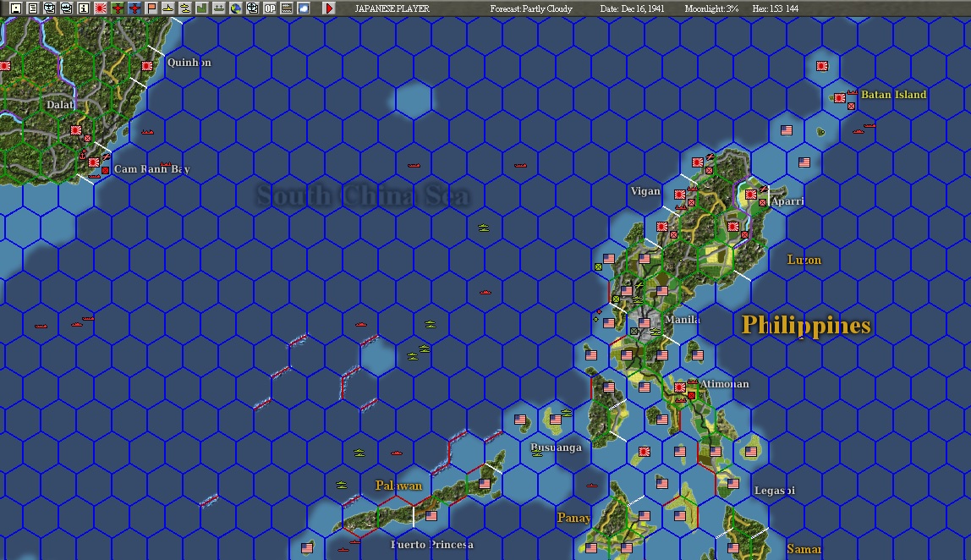Select Japanese unit at Cam Ranh Bay
Screen dimensions: 971x560
pyautogui.click(x=94, y=162)
